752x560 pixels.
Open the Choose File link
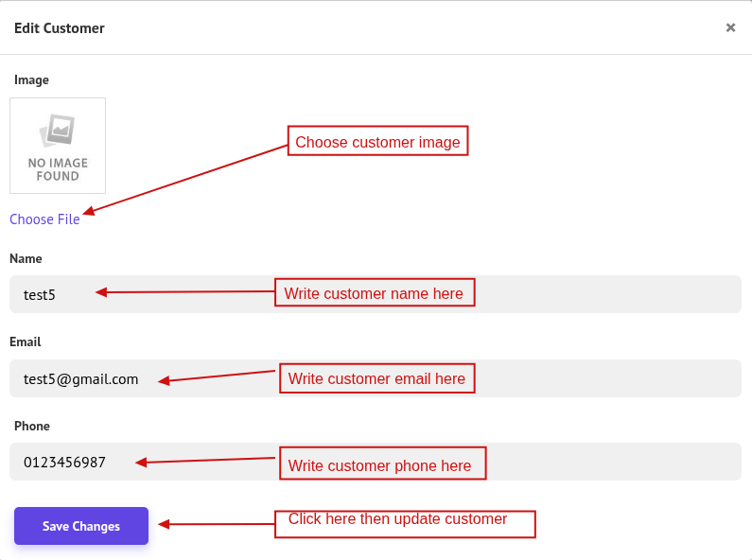coord(44,219)
